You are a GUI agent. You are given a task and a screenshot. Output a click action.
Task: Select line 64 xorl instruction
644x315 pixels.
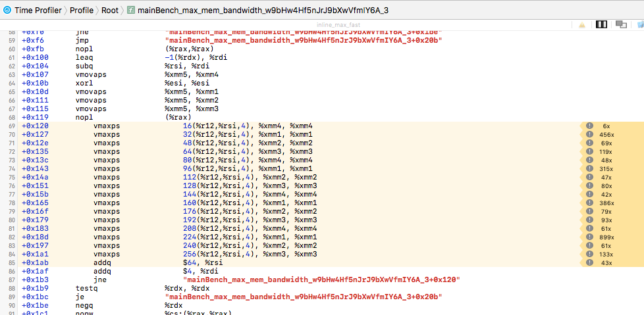84,84
